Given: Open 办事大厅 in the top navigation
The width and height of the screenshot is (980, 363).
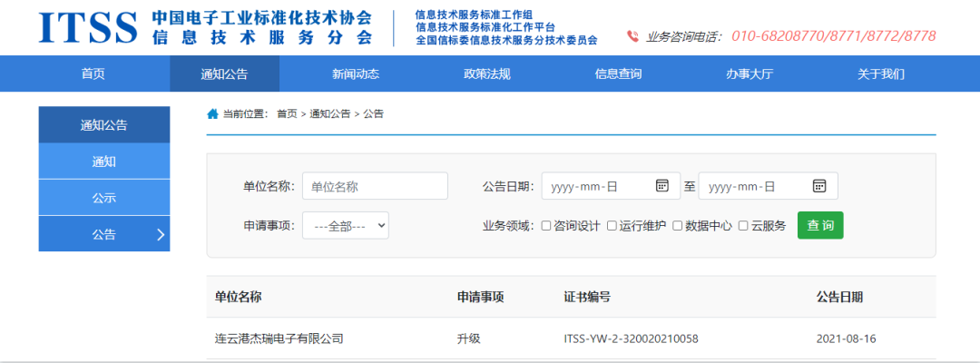Looking at the screenshot, I should coord(749,74).
